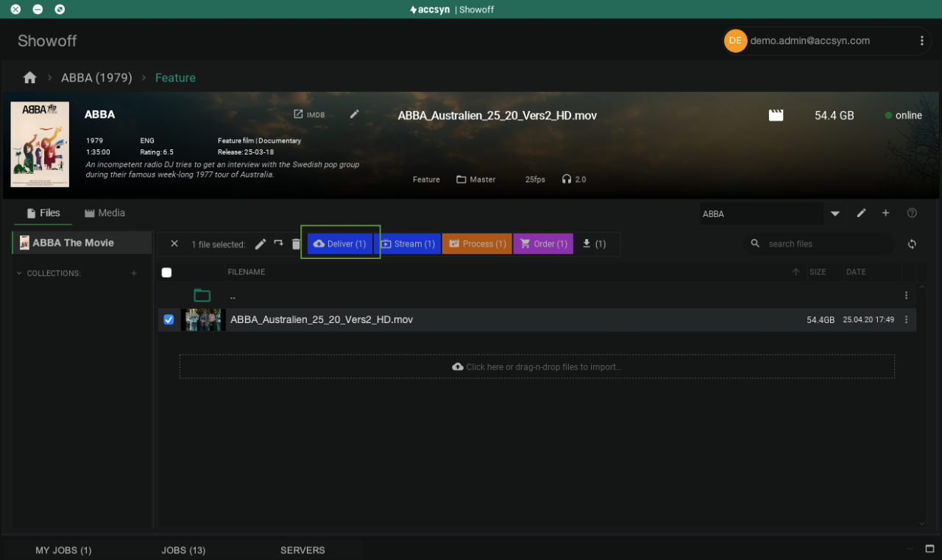This screenshot has width=942, height=560.
Task: Click the clapperboard icon beside 54.4 GB
Action: pyautogui.click(x=776, y=115)
